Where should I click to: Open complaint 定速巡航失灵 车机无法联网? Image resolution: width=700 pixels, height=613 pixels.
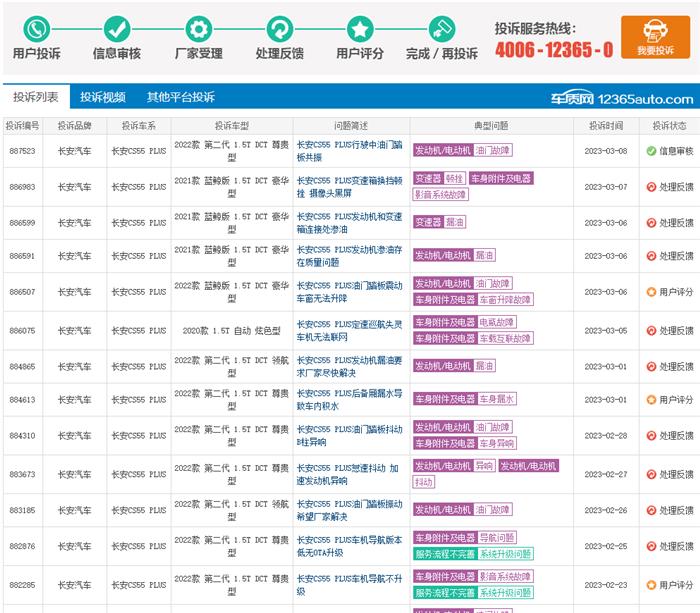(x=350, y=330)
